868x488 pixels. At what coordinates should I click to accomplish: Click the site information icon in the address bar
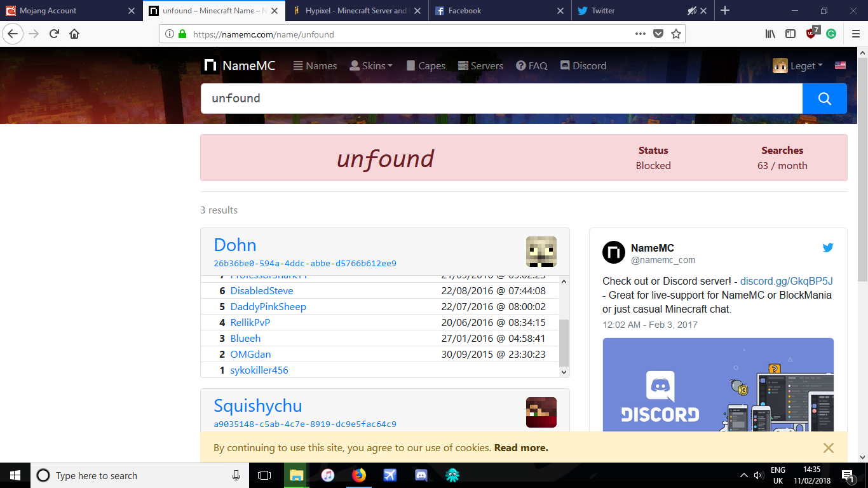click(170, 34)
